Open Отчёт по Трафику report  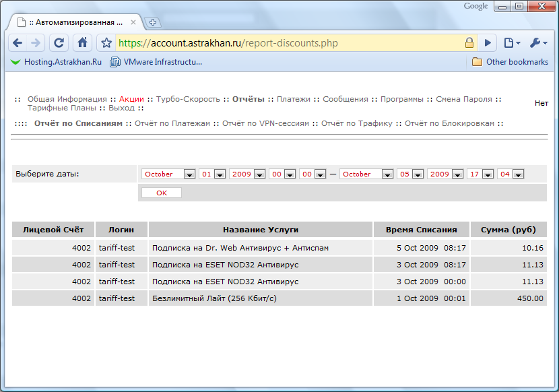(x=356, y=123)
